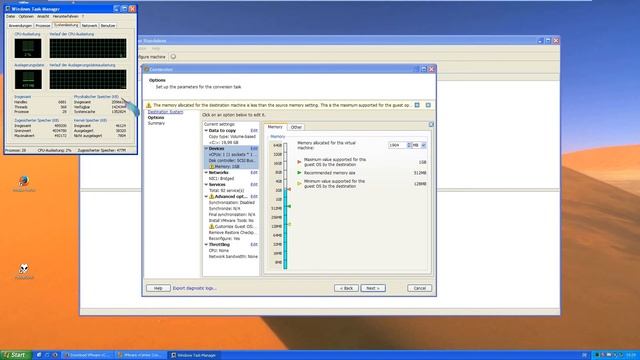Switch to Download VMware taskbar button

point(88,355)
